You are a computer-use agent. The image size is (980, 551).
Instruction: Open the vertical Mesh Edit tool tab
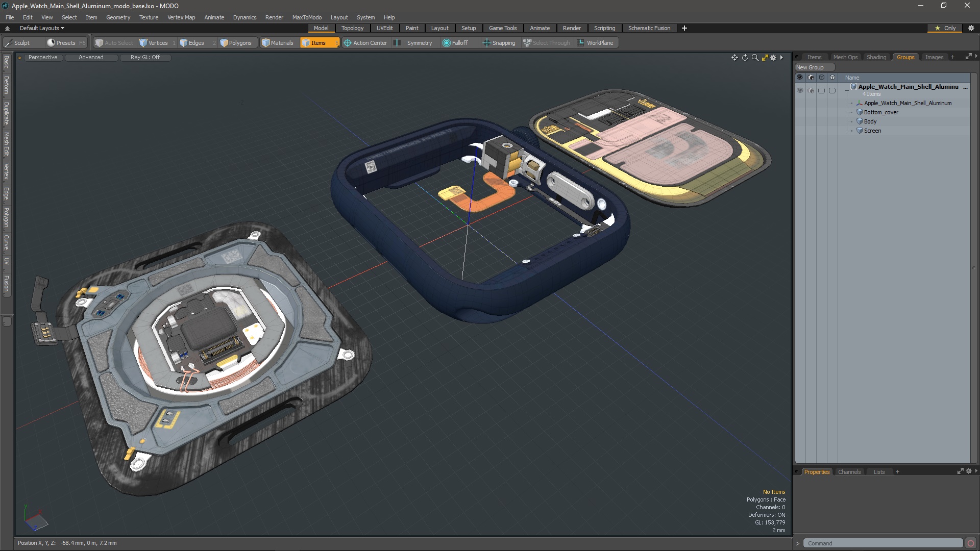6,144
